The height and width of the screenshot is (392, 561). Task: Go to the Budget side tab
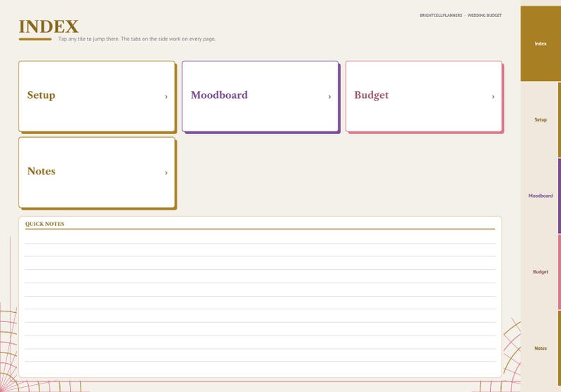tap(541, 272)
